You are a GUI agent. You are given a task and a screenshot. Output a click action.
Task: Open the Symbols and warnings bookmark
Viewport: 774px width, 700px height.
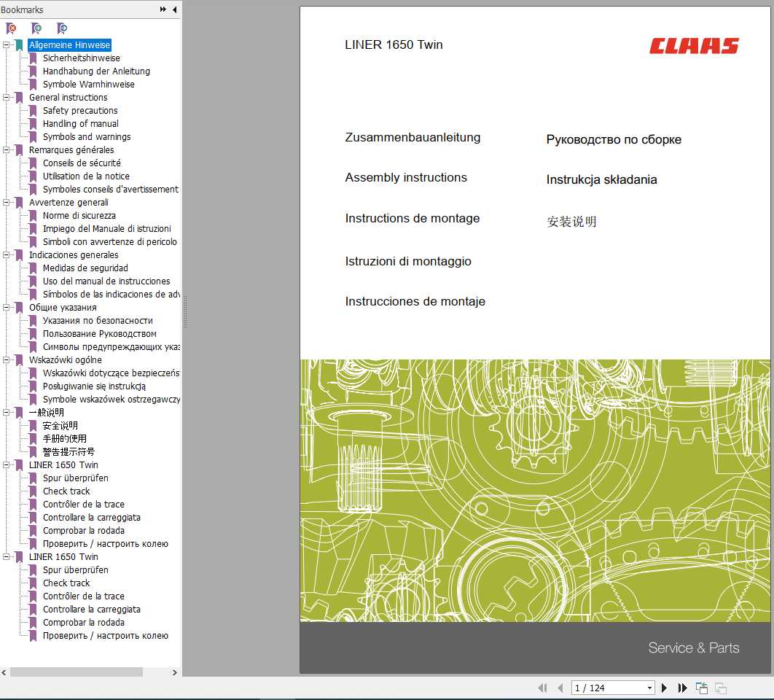tap(87, 136)
